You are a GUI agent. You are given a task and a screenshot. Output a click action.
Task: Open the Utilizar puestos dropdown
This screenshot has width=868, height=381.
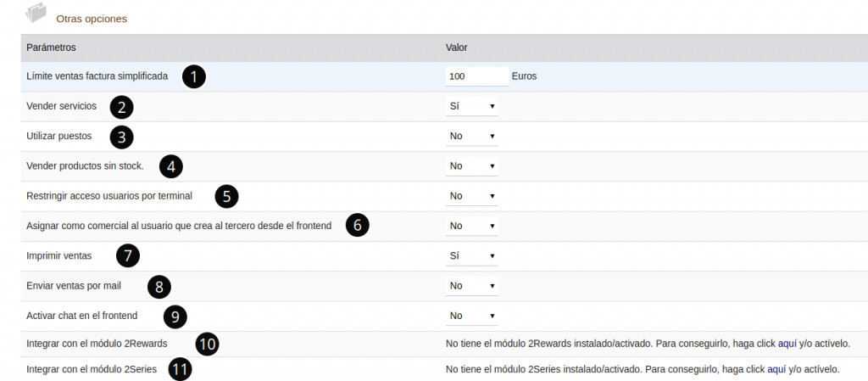tap(472, 136)
